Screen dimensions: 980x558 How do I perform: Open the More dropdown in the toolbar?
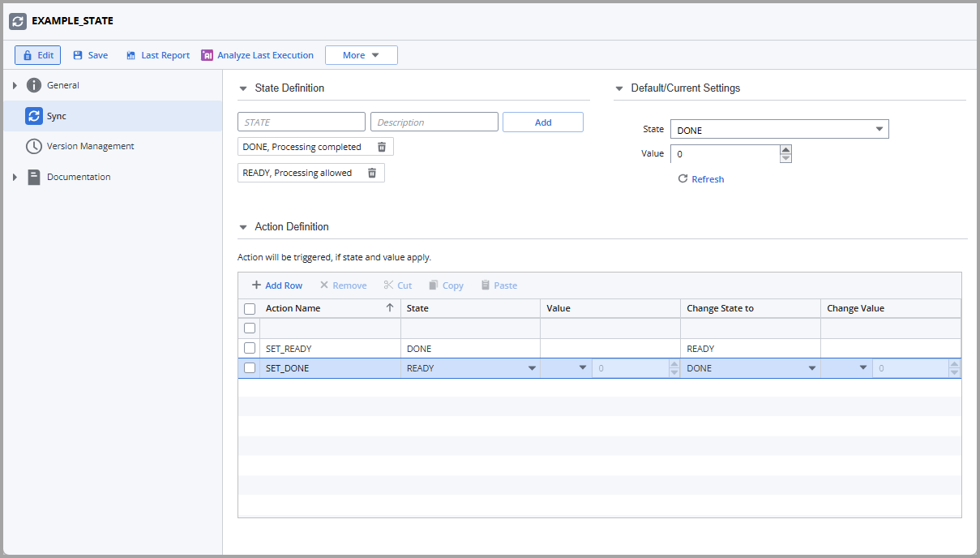(362, 55)
